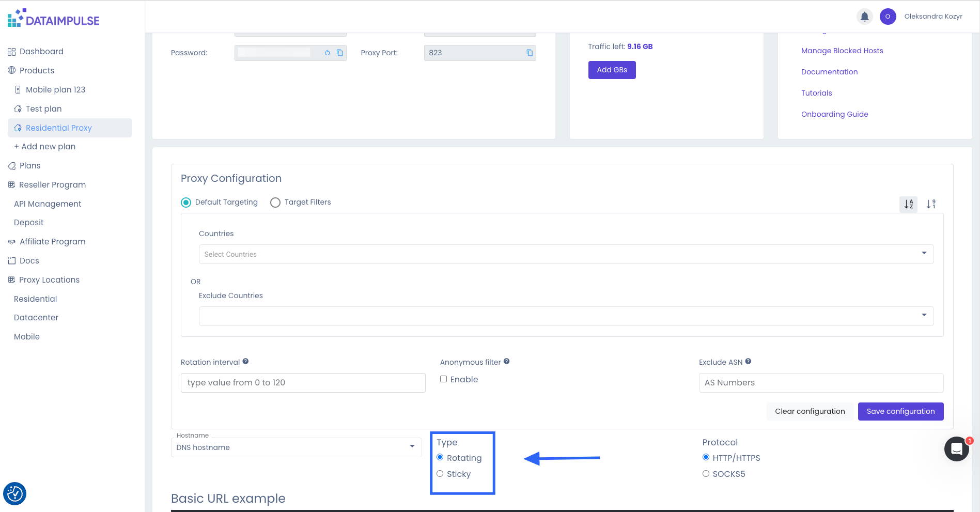Image resolution: width=980 pixels, height=512 pixels.
Task: Open Dashboard from the sidebar
Action: pos(41,52)
